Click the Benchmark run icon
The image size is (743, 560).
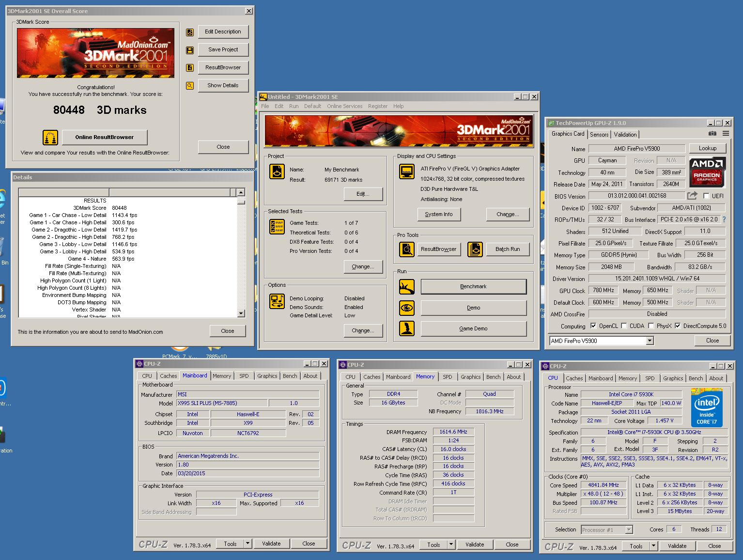[406, 287]
